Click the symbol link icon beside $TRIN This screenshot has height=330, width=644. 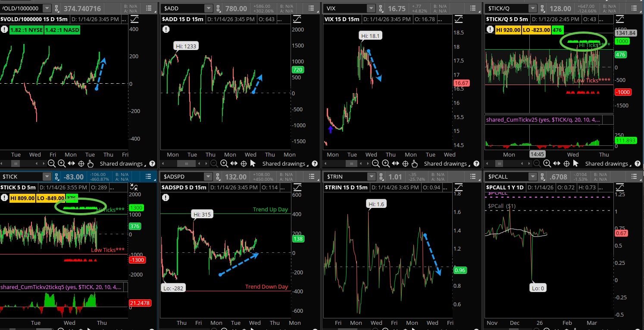point(381,177)
